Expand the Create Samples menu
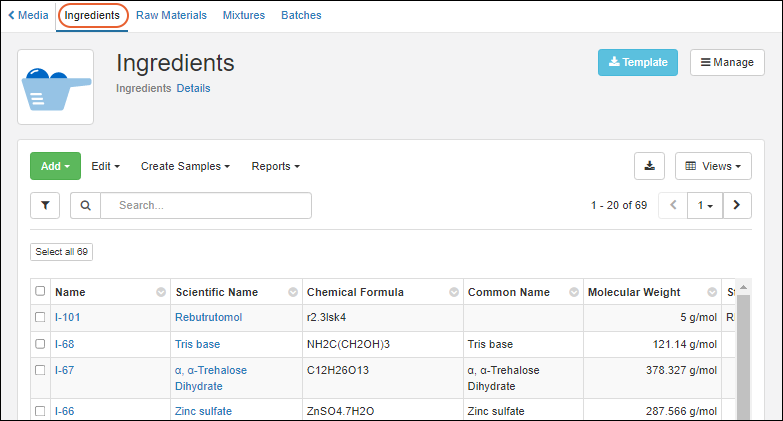The width and height of the screenshot is (783, 421). [185, 166]
